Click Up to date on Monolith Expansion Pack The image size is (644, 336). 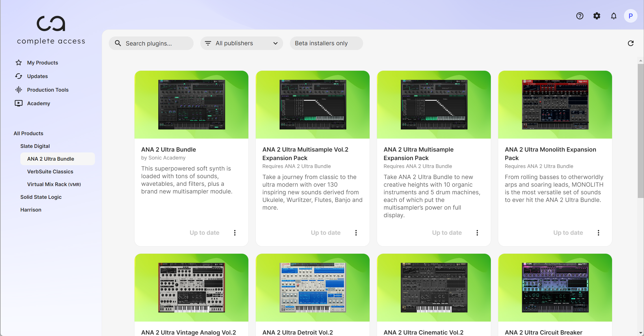pyautogui.click(x=568, y=232)
